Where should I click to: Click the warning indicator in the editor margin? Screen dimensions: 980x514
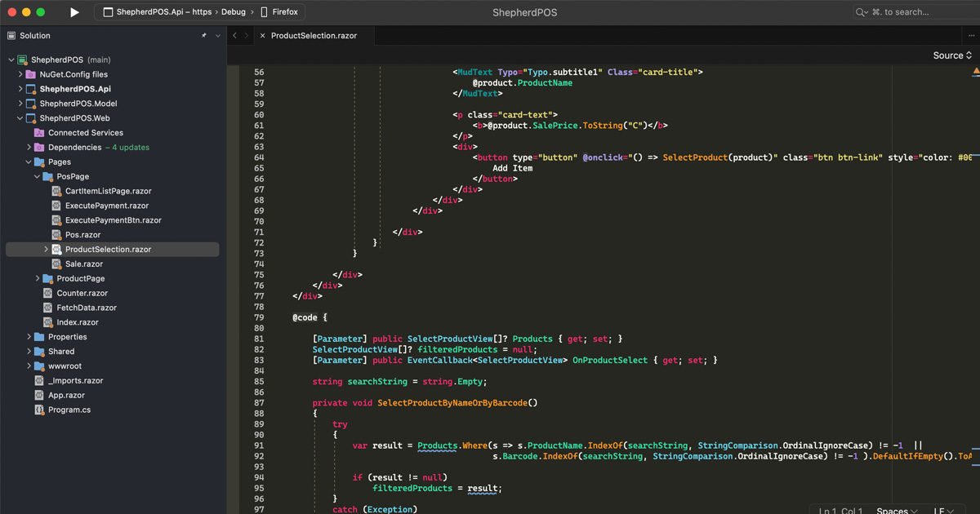(976, 73)
